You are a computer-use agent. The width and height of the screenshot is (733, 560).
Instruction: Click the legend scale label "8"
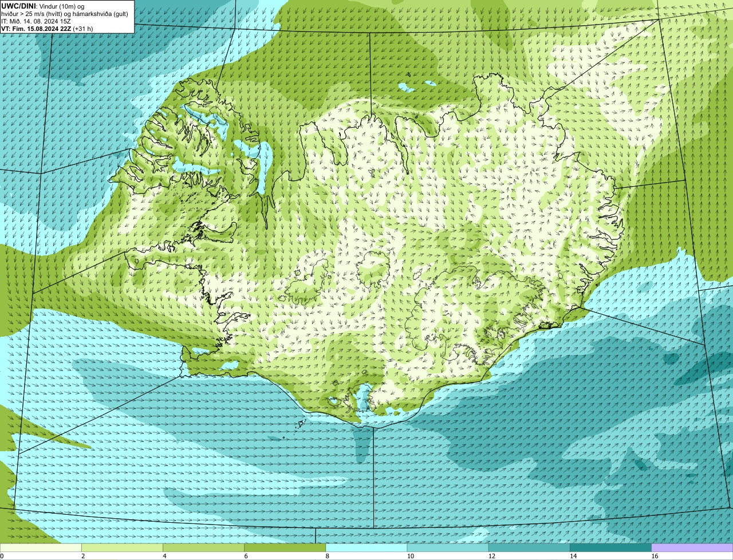[x=328, y=556]
